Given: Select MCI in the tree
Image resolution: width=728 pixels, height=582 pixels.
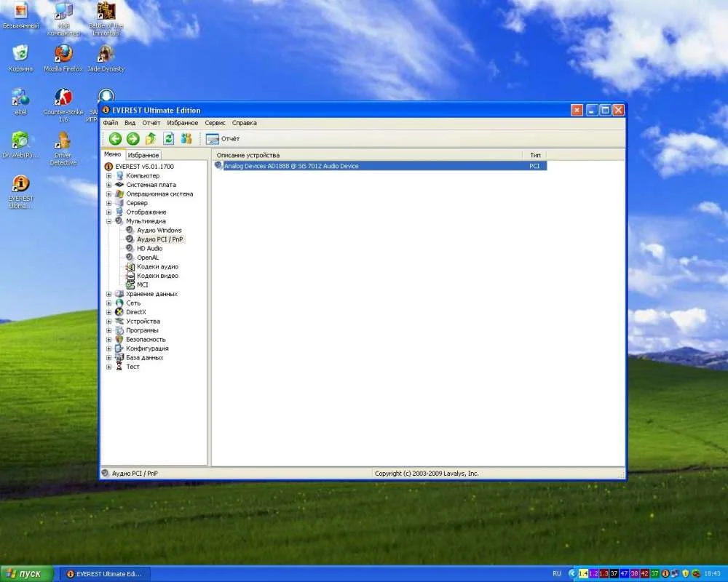Looking at the screenshot, I should tap(143, 285).
